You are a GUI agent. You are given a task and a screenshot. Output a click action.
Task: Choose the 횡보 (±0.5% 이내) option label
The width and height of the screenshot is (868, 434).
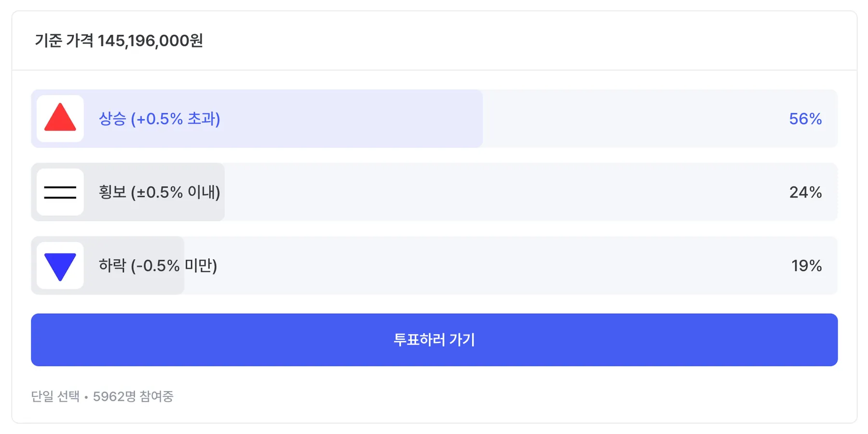click(159, 192)
